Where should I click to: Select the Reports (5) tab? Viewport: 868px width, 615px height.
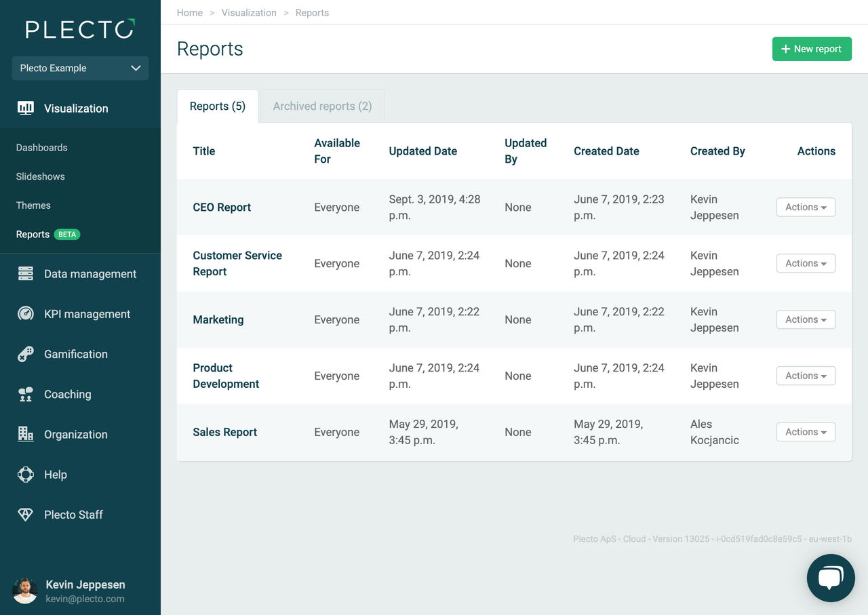(218, 106)
